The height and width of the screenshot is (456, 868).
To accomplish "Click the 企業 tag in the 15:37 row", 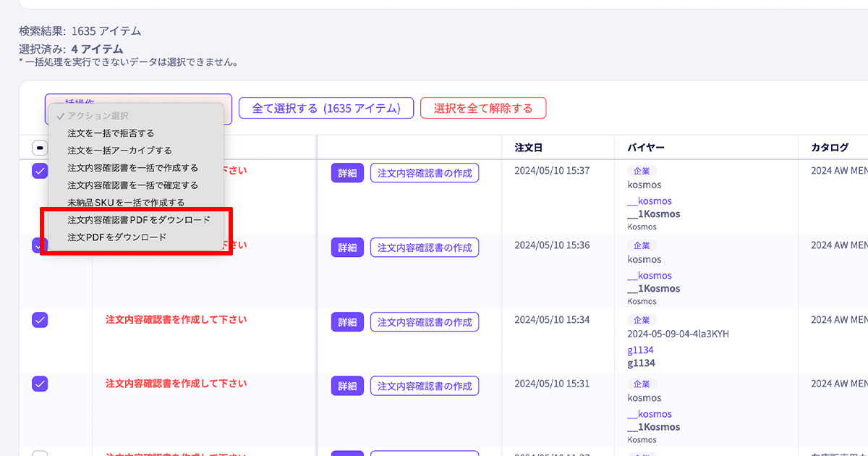I will click(x=642, y=171).
